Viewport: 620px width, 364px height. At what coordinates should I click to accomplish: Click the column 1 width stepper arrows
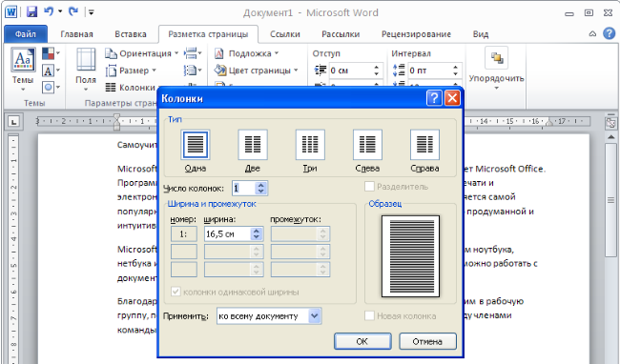coord(257,233)
